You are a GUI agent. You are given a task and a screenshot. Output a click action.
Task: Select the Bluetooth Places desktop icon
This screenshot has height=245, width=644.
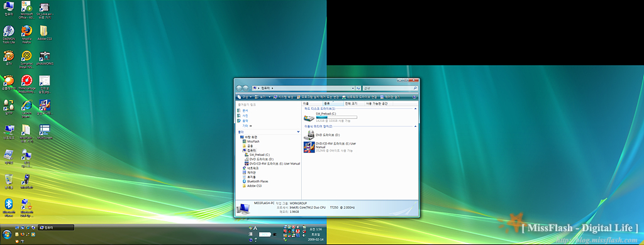pyautogui.click(x=9, y=207)
